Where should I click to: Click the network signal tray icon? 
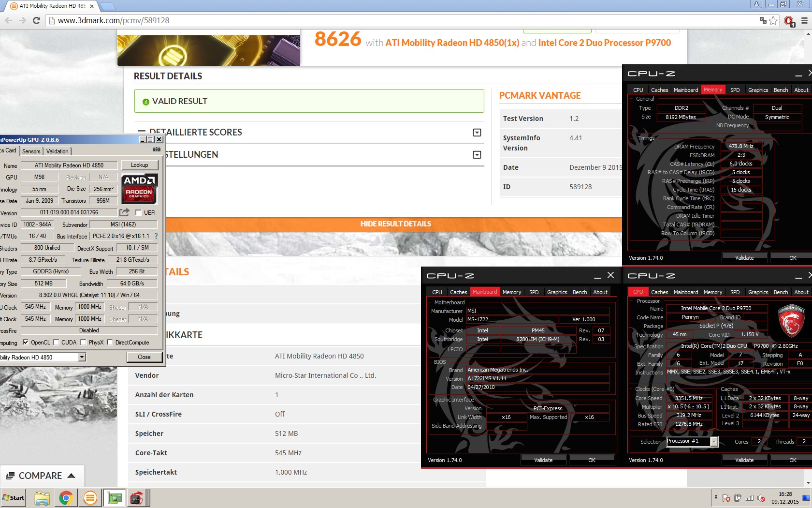pyautogui.click(x=750, y=498)
